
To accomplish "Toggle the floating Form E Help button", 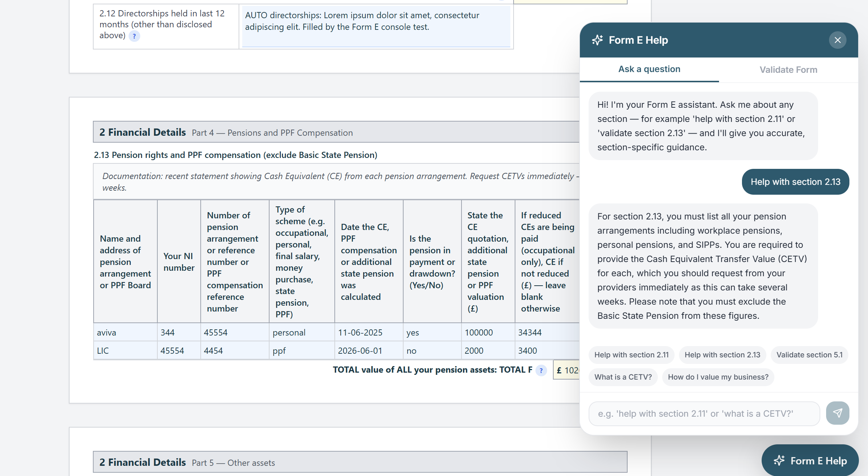I will tap(810, 460).
